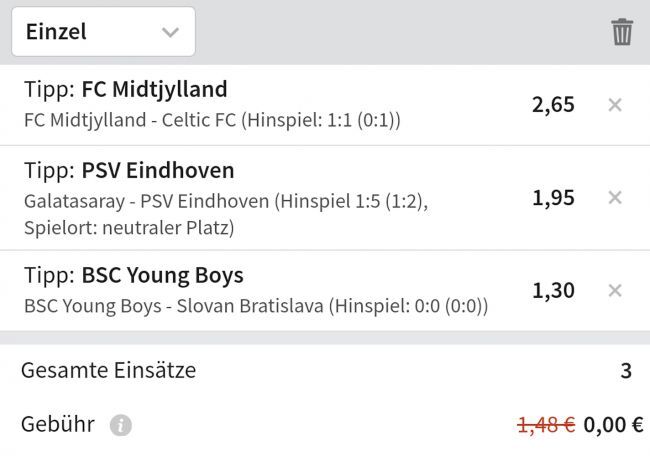
Task: Select the Tipp: PSV Eindhoven heading
Action: (128, 169)
